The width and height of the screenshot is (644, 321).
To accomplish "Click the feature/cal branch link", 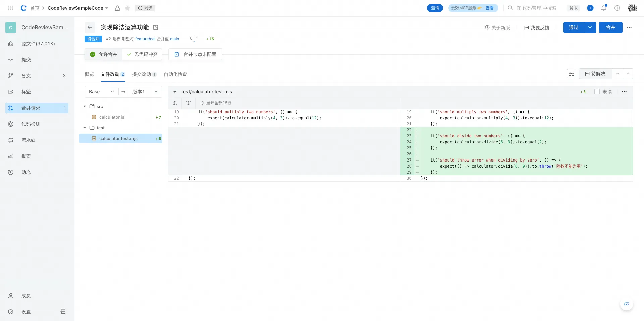I will coord(145,39).
